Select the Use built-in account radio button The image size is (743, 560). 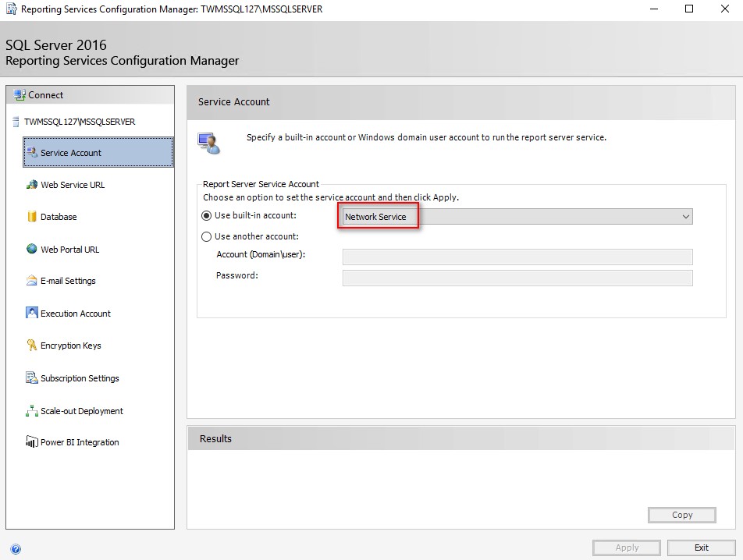coord(207,216)
